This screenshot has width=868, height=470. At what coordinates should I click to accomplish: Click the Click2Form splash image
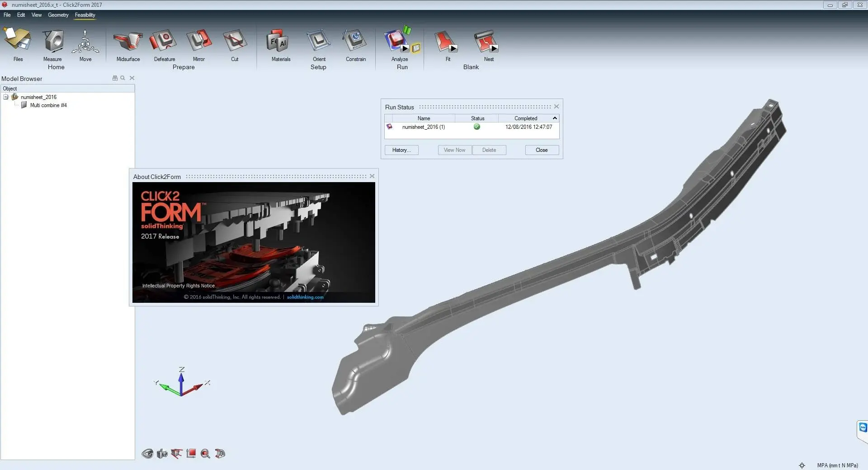pyautogui.click(x=254, y=242)
